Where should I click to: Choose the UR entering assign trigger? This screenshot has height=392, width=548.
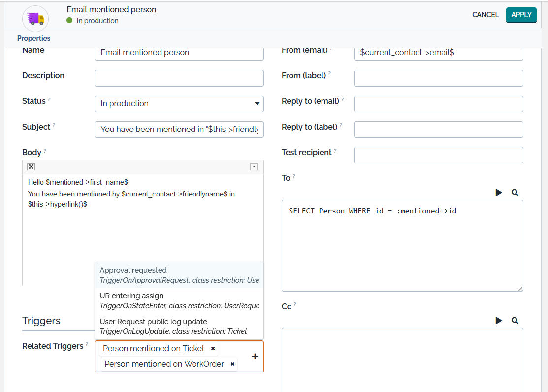(x=179, y=300)
